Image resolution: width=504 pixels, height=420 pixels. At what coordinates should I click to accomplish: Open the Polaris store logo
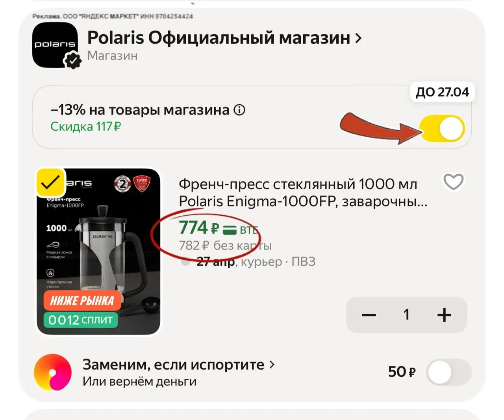coord(55,45)
